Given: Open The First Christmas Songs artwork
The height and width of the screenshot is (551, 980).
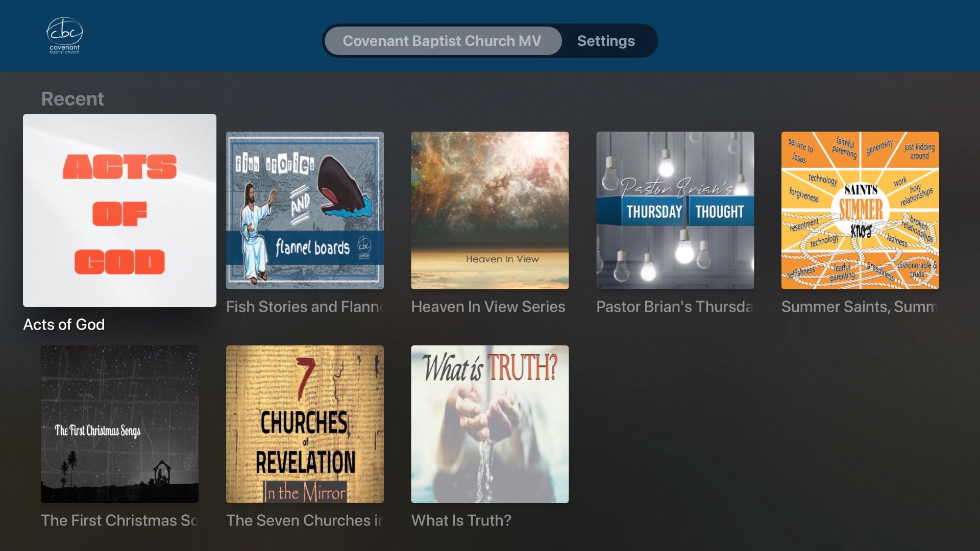Looking at the screenshot, I should (119, 424).
